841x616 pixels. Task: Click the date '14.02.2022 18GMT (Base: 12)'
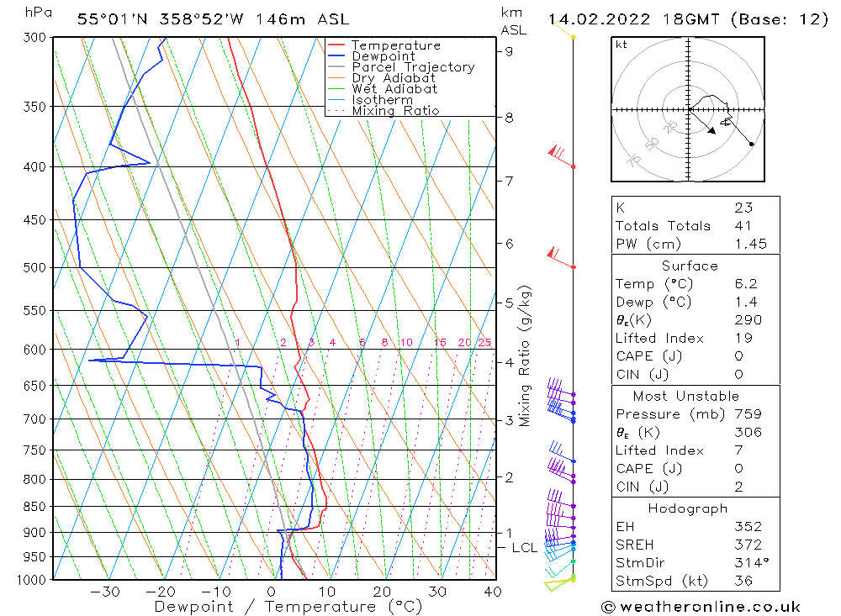688,19
